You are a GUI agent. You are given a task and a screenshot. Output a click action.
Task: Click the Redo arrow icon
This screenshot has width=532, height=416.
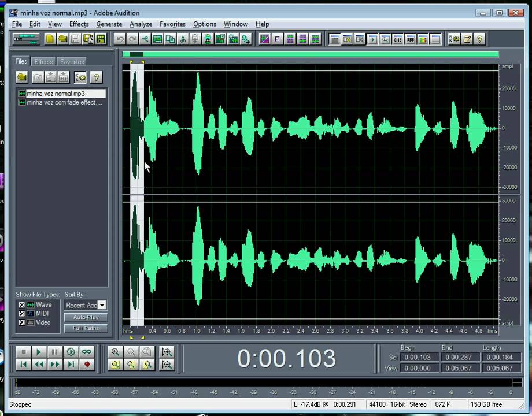tap(132, 39)
